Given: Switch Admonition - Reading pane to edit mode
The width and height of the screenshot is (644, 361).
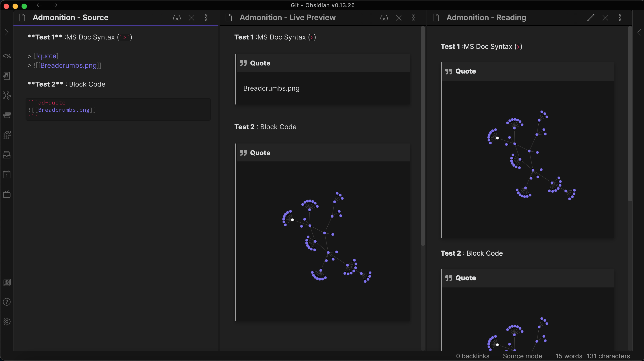Looking at the screenshot, I should click(591, 17).
